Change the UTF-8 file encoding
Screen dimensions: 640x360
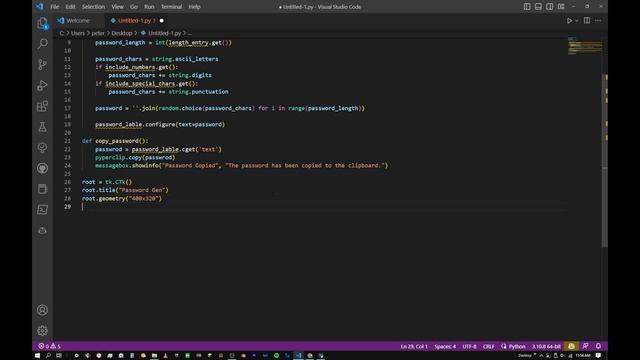coord(469,346)
